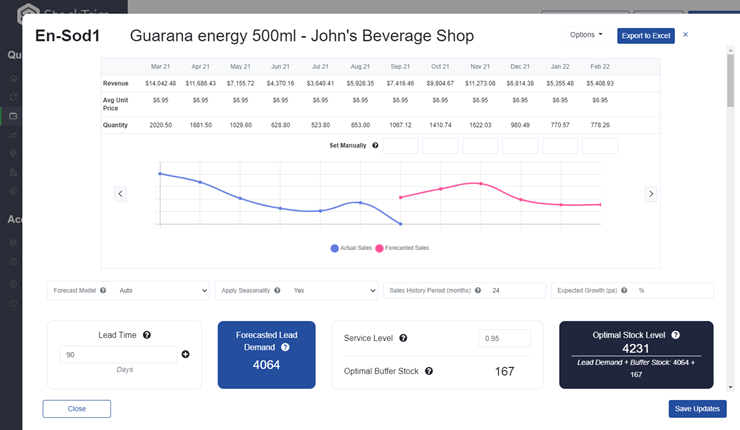Toggle Forecasted Sales legend item

(402, 248)
